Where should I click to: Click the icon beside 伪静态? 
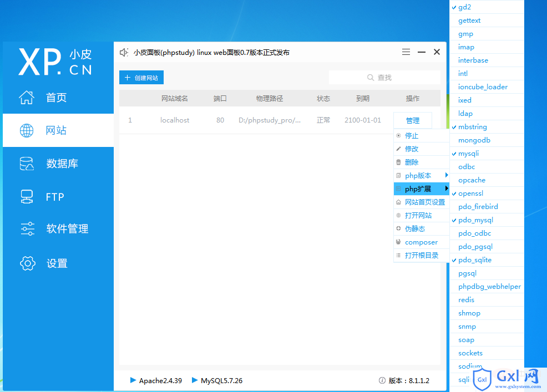click(398, 228)
